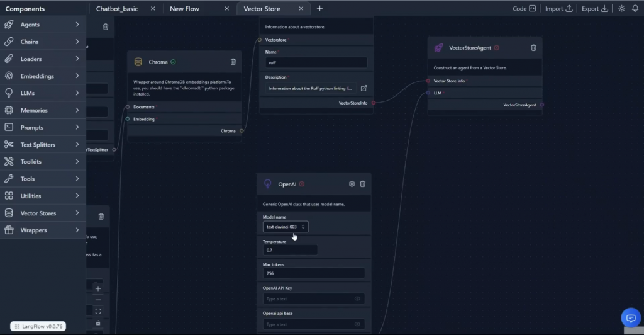Open the chat bubble button
The image size is (644, 335).
tap(631, 318)
